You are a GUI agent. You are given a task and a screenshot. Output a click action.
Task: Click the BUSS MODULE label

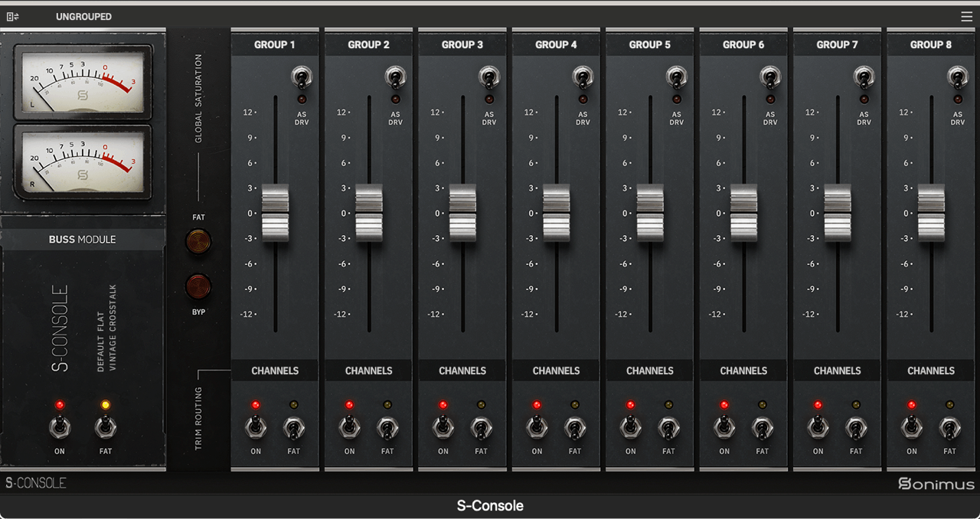83,239
